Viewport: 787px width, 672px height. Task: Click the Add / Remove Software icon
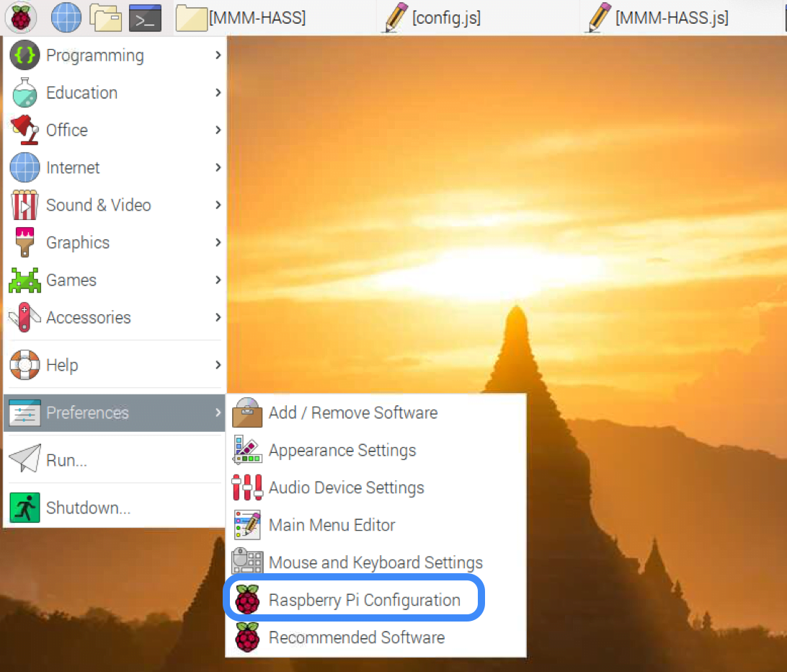click(246, 412)
